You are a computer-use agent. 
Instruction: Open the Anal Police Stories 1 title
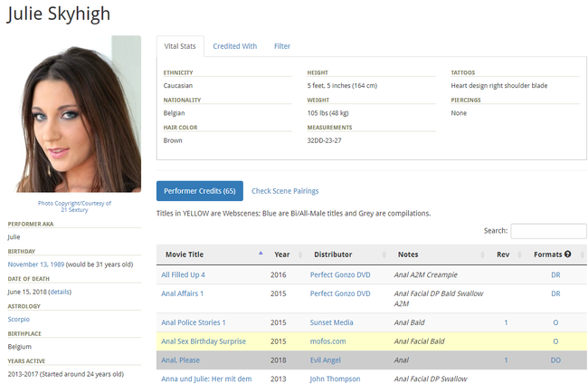click(x=193, y=322)
